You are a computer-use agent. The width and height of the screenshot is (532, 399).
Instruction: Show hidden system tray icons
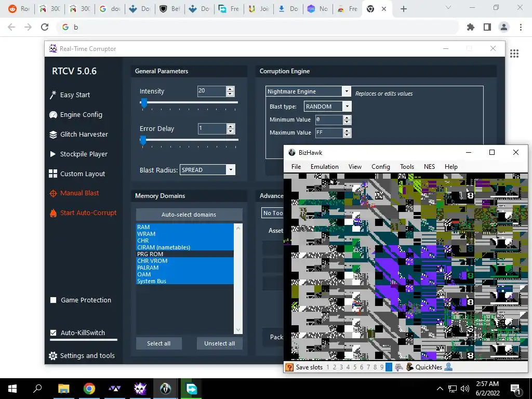tap(440, 389)
